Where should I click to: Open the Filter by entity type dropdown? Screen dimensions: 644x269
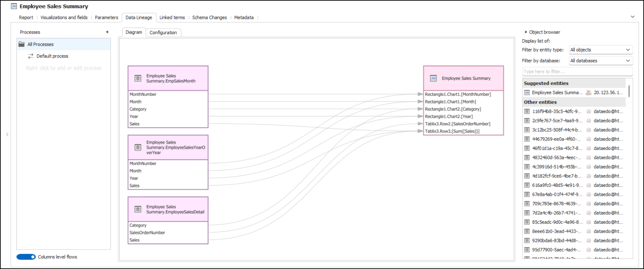[600, 50]
